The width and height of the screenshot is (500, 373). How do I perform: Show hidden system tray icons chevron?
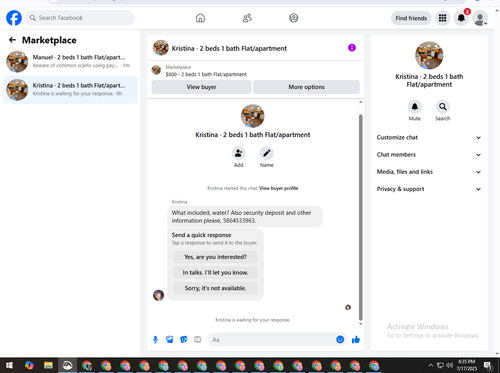pyautogui.click(x=430, y=365)
